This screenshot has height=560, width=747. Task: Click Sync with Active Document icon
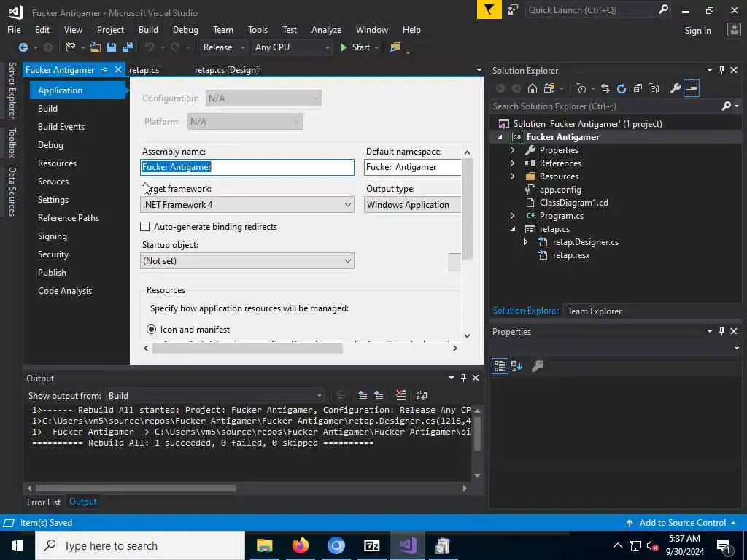605,88
